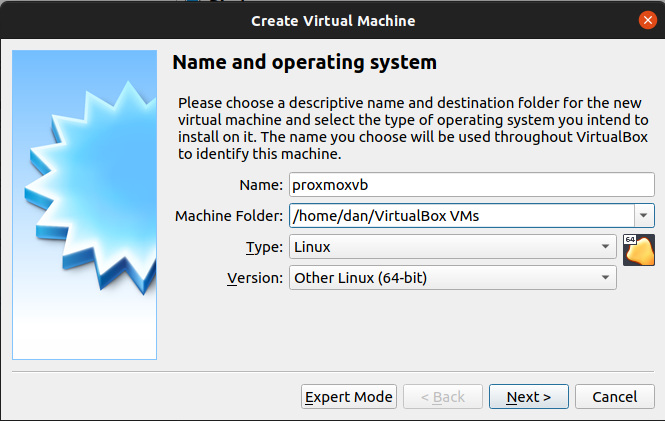Click the Version label
This screenshot has height=421, width=665.
coord(255,278)
